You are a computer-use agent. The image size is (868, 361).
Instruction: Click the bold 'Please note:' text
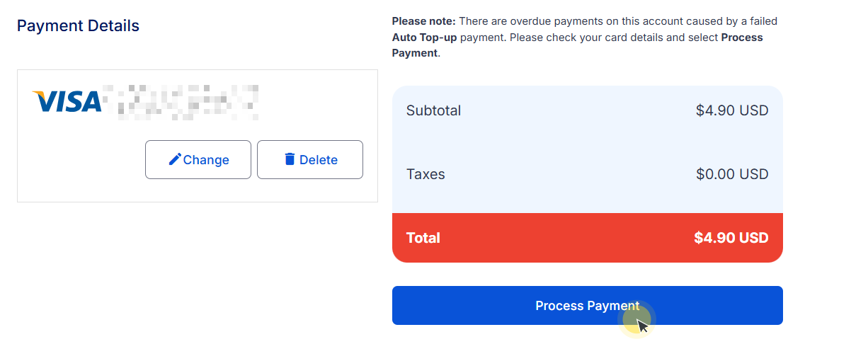pos(424,22)
